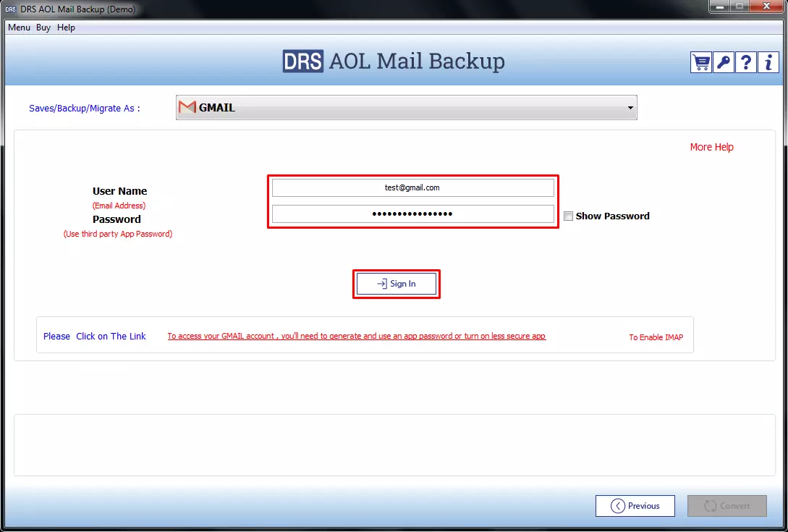
Task: Close the DRS AOL Mail Backup window
Action: click(766, 7)
